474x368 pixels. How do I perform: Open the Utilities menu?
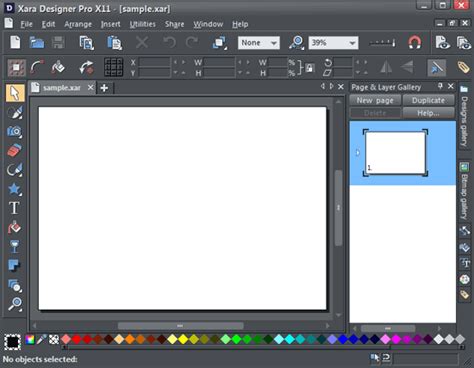tap(143, 24)
